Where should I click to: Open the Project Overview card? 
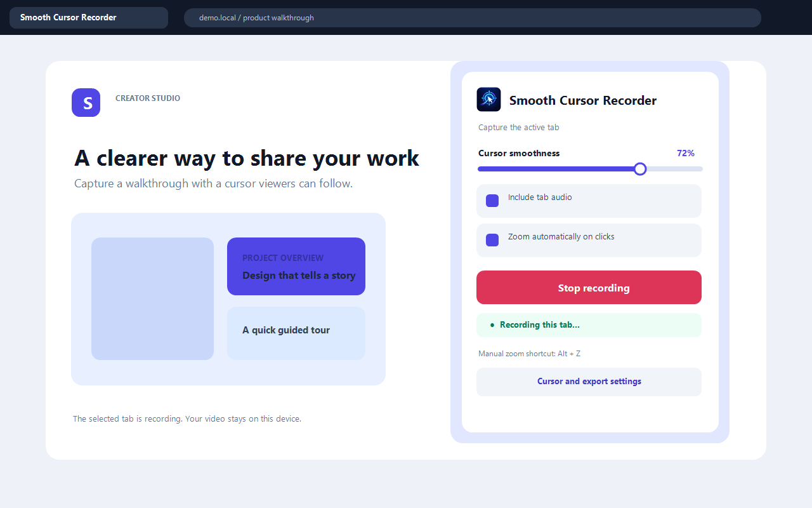point(296,267)
